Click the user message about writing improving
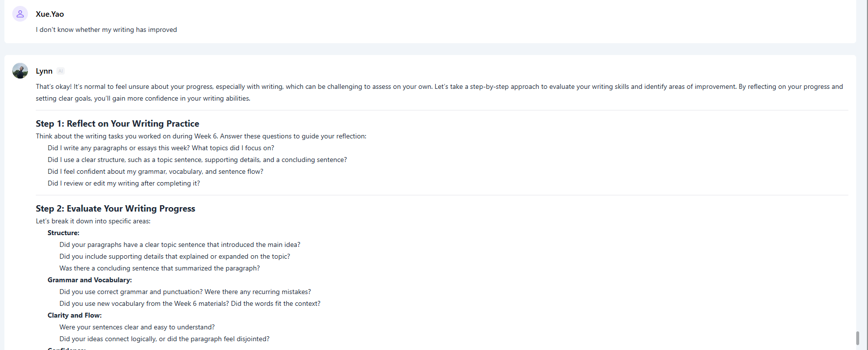 [106, 29]
